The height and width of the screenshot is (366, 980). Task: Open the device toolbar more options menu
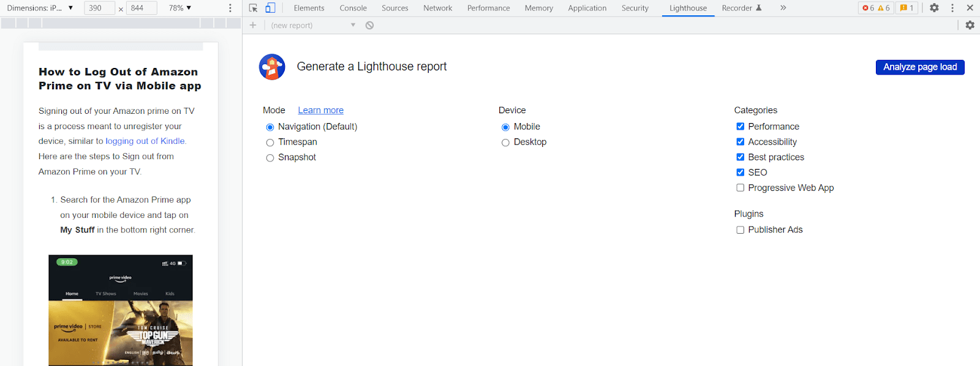[x=230, y=8]
